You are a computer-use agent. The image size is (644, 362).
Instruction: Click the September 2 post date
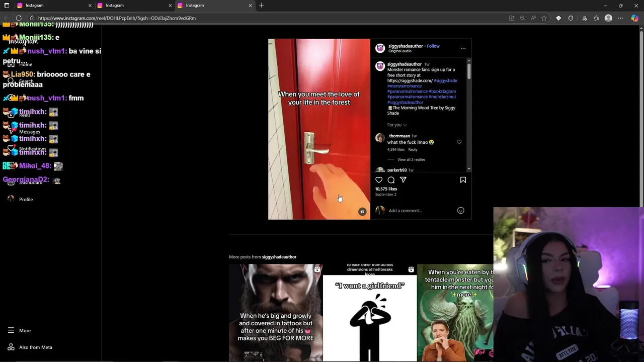[386, 195]
